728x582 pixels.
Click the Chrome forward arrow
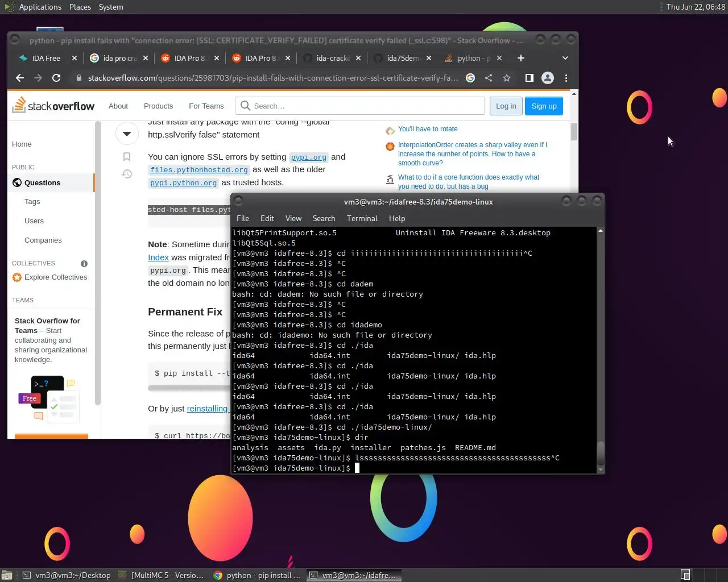point(38,78)
